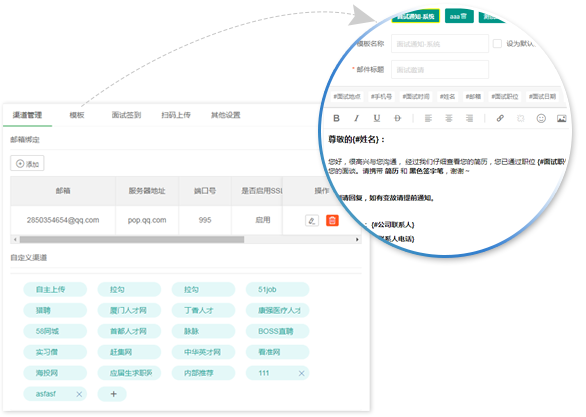The width and height of the screenshot is (586, 417).
Task: Insert an image using the picture icon
Action: pos(561,118)
